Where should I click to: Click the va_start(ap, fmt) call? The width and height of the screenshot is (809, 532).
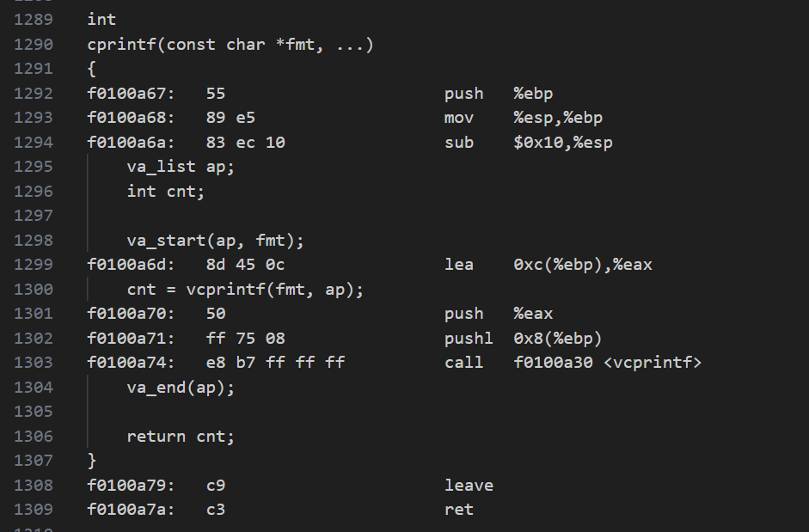(x=215, y=240)
